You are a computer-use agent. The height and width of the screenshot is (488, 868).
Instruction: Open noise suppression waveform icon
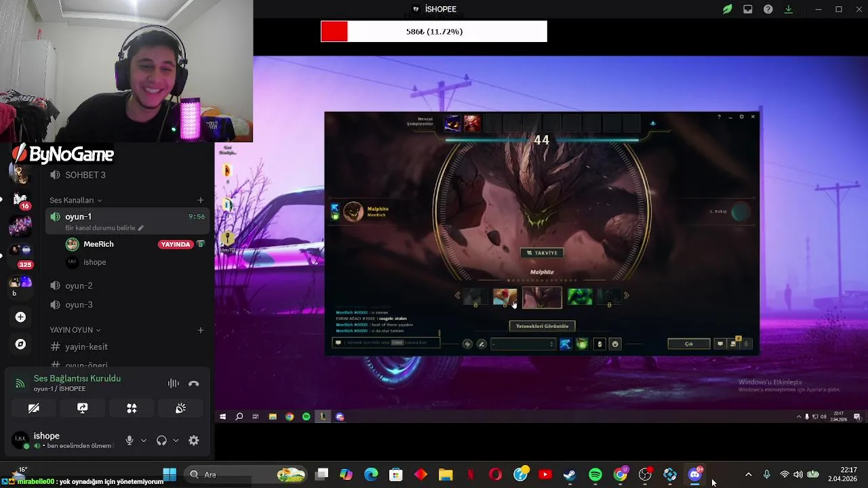point(174,384)
